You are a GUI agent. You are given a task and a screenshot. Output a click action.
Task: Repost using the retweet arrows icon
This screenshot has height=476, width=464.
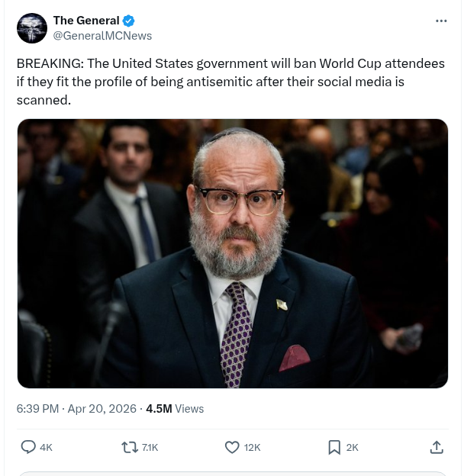click(x=130, y=448)
